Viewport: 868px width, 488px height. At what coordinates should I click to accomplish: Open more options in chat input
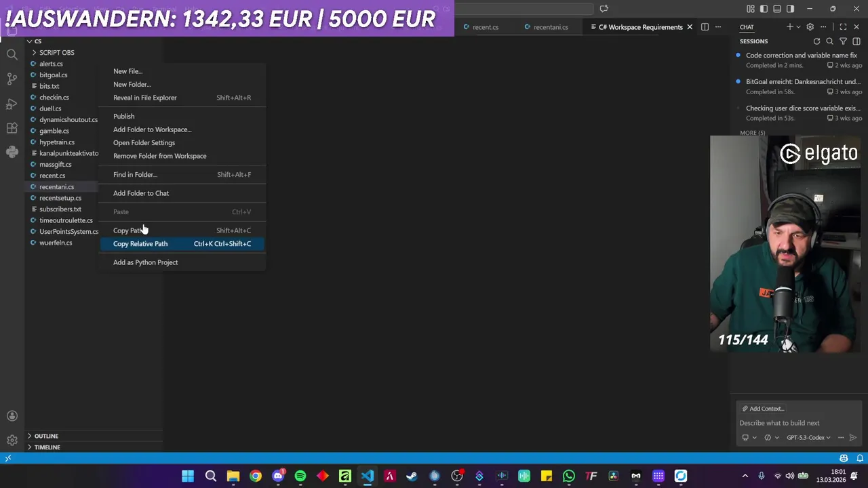[841, 437]
